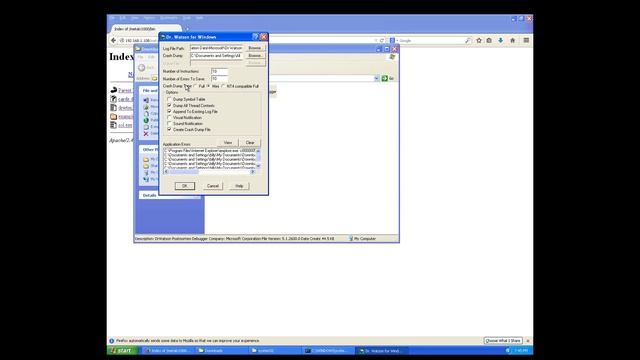The width and height of the screenshot is (640, 360).
Task: Enable Sound Notification checkbox
Action: (169, 123)
